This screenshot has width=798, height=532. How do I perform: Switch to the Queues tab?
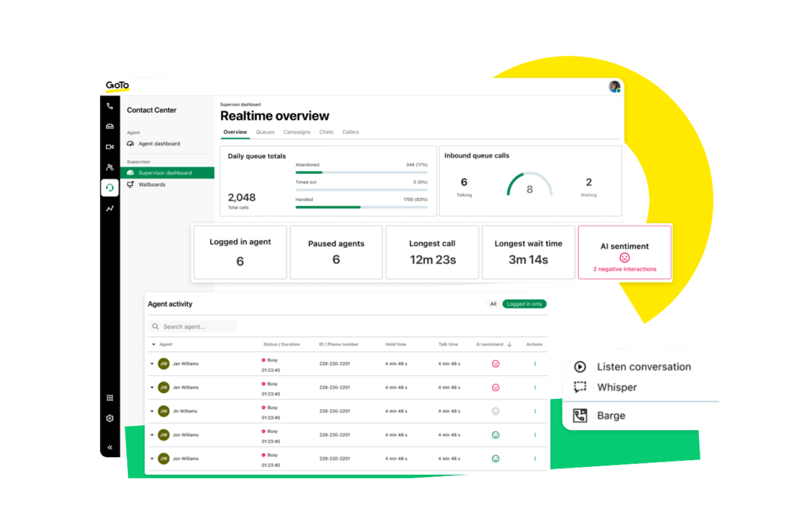pyautogui.click(x=265, y=132)
